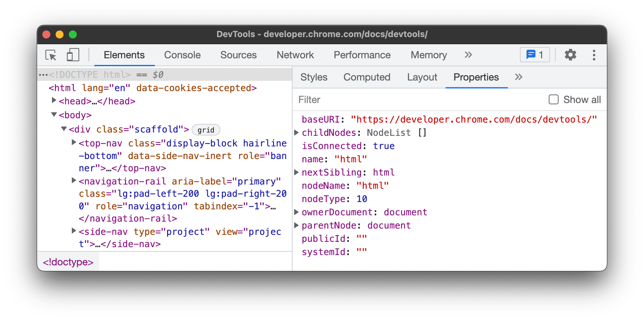Enable the Show all checkbox
This screenshot has height=320, width=644.
click(x=554, y=99)
